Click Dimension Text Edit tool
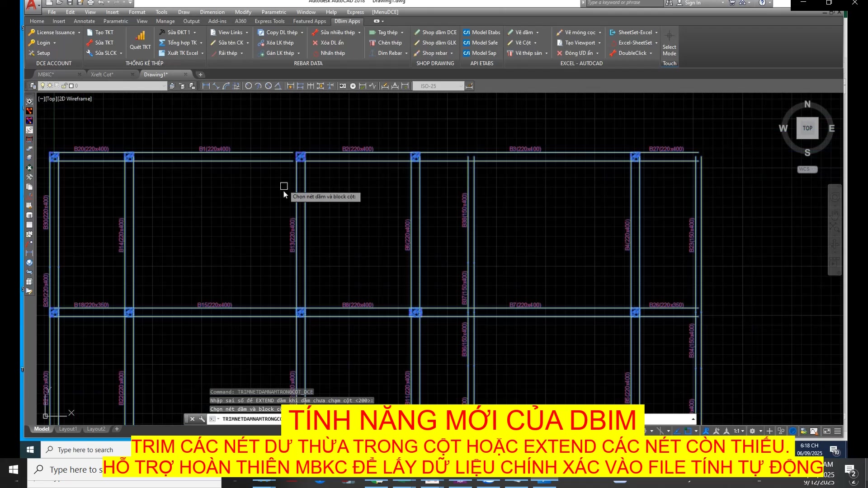Image resolution: width=868 pixels, height=488 pixels. (x=395, y=86)
